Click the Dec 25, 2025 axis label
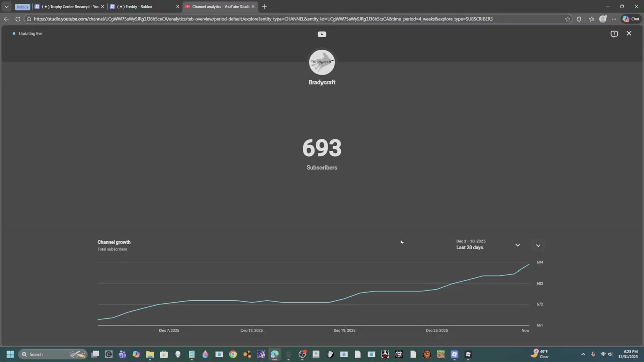 click(x=437, y=330)
